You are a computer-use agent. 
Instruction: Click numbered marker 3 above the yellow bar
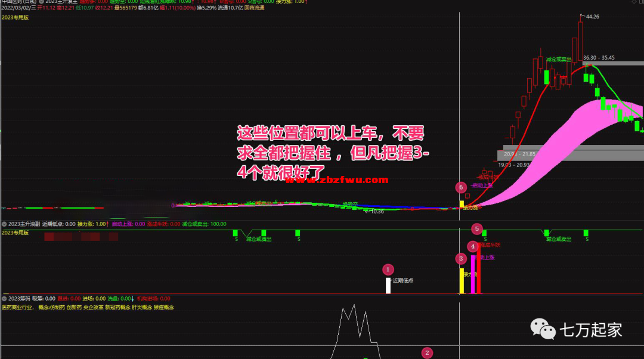tap(461, 258)
